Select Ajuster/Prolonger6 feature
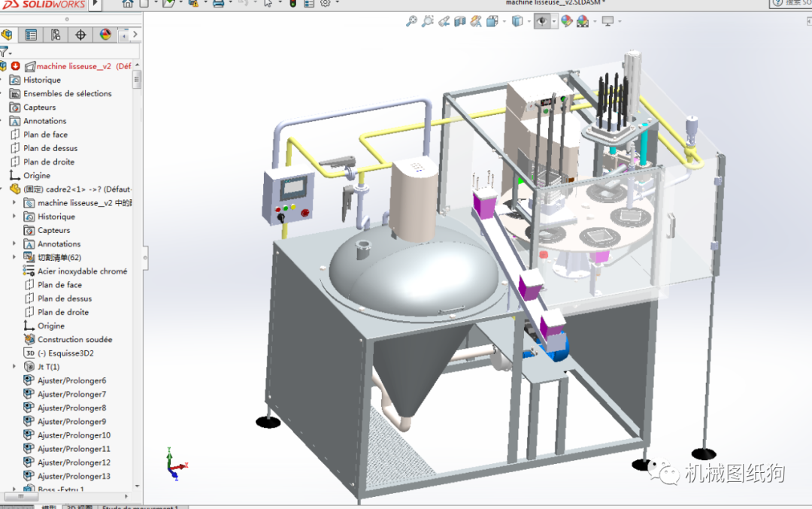This screenshot has height=509, width=812. coord(71,380)
